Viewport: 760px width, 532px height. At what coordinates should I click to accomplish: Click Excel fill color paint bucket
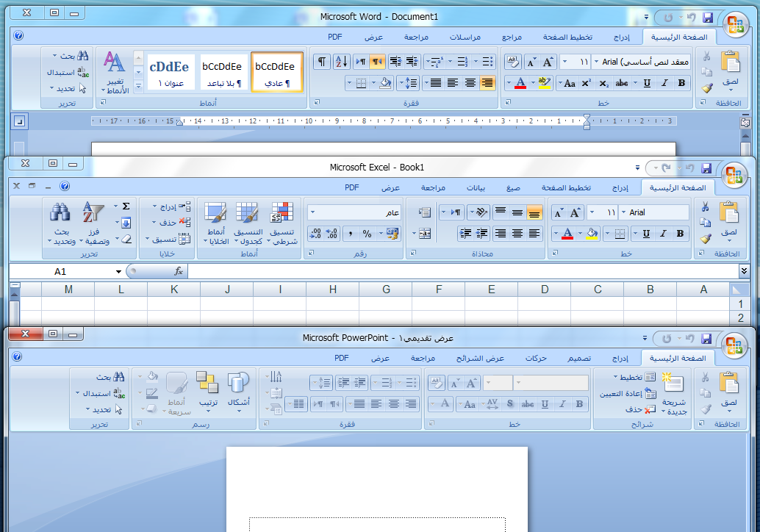[x=592, y=234]
